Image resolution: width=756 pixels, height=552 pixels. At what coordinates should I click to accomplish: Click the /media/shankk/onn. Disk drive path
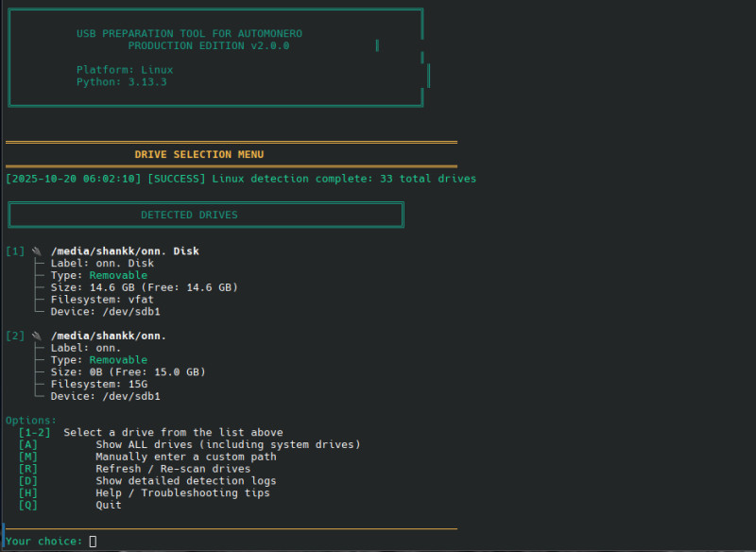click(x=125, y=251)
